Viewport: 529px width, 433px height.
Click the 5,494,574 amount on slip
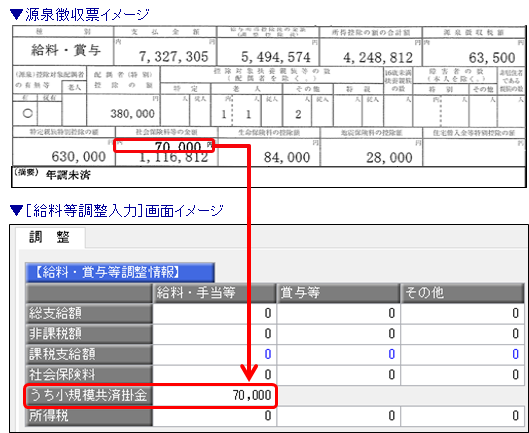pyautogui.click(x=276, y=57)
